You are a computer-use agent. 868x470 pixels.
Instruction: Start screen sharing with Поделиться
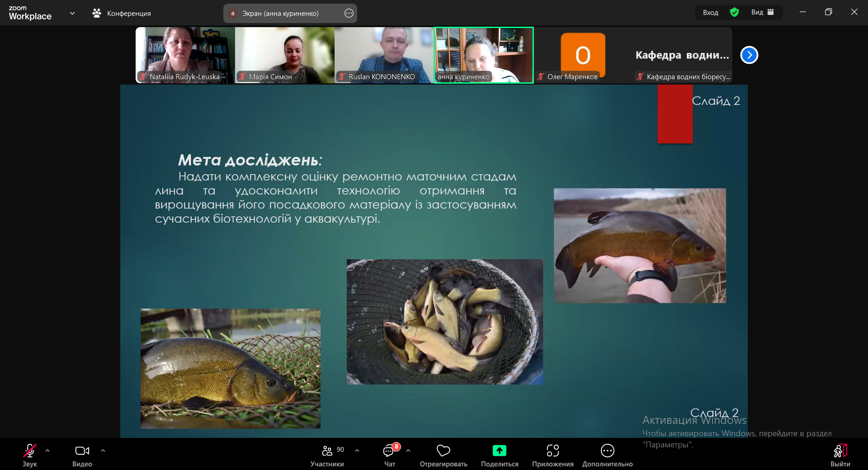pyautogui.click(x=500, y=455)
